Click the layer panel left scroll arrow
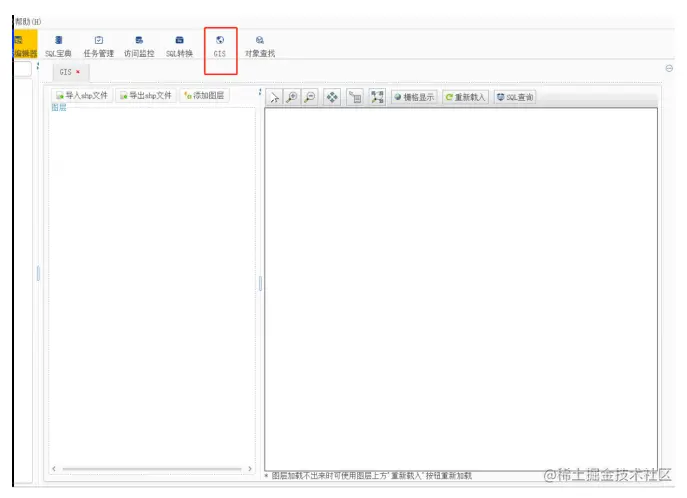 pyautogui.click(x=53, y=469)
